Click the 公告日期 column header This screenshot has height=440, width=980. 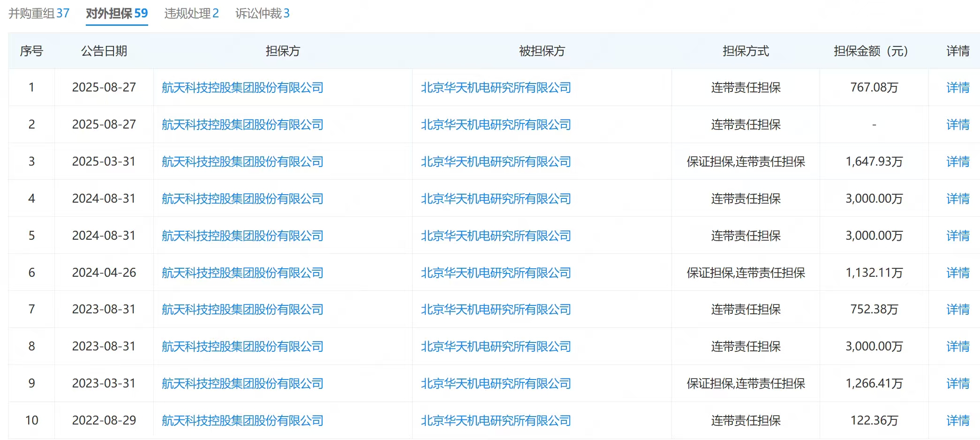pyautogui.click(x=104, y=51)
